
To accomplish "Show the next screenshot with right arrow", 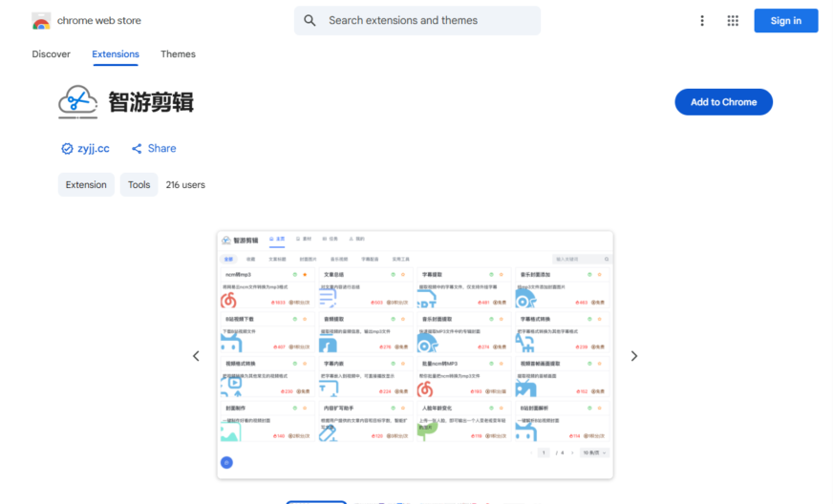I will pyautogui.click(x=633, y=356).
